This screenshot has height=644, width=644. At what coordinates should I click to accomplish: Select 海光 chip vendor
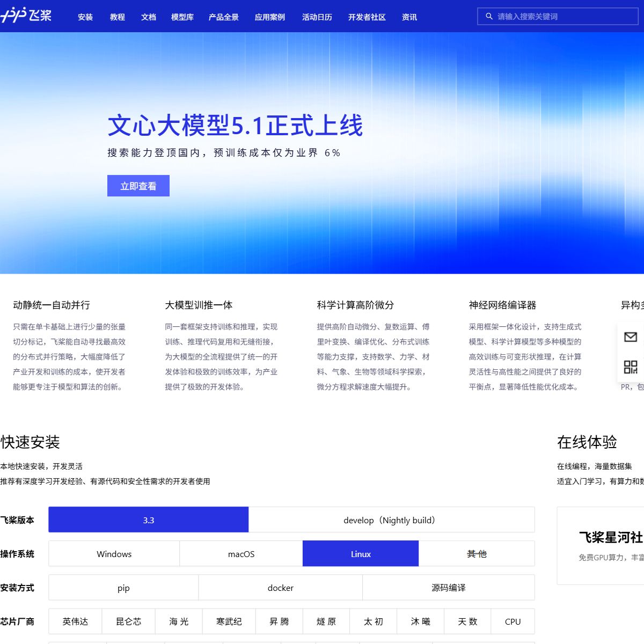tap(179, 621)
